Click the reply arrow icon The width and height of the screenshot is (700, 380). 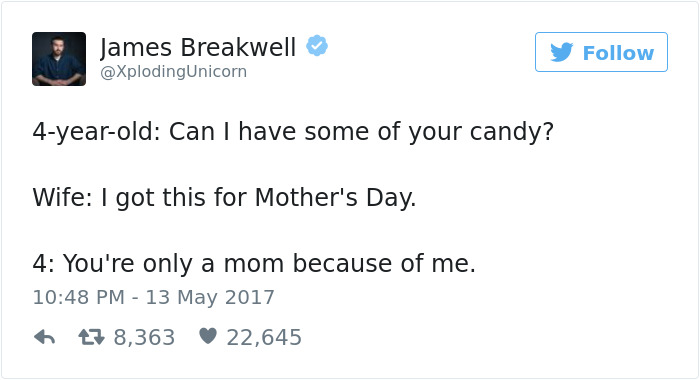(x=44, y=338)
